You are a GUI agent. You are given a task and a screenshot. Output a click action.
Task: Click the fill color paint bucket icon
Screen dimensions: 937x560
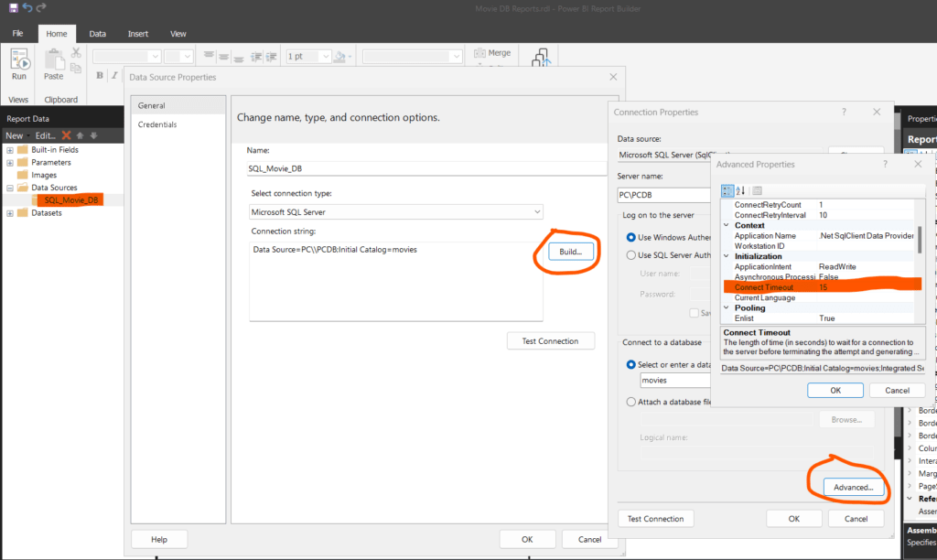click(x=340, y=57)
